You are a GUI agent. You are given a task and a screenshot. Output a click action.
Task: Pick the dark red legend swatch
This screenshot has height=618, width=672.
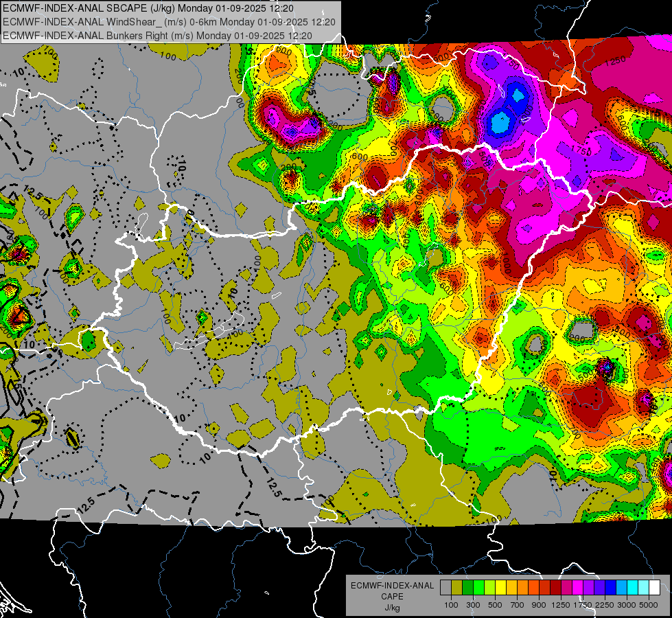pos(556,587)
